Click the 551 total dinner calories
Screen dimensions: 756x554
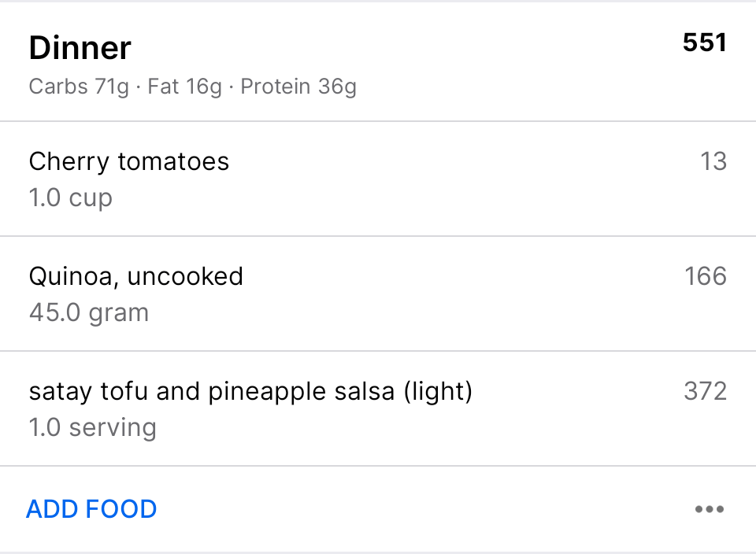coord(704,42)
